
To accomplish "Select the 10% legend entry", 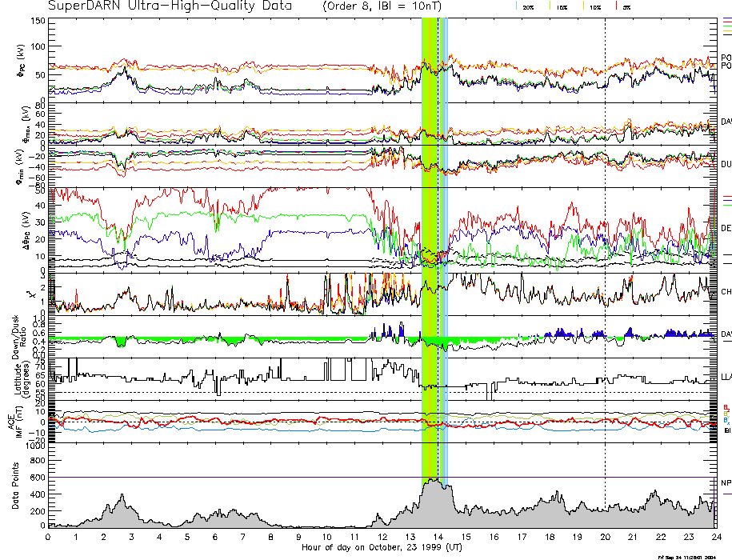I will pos(594,7).
